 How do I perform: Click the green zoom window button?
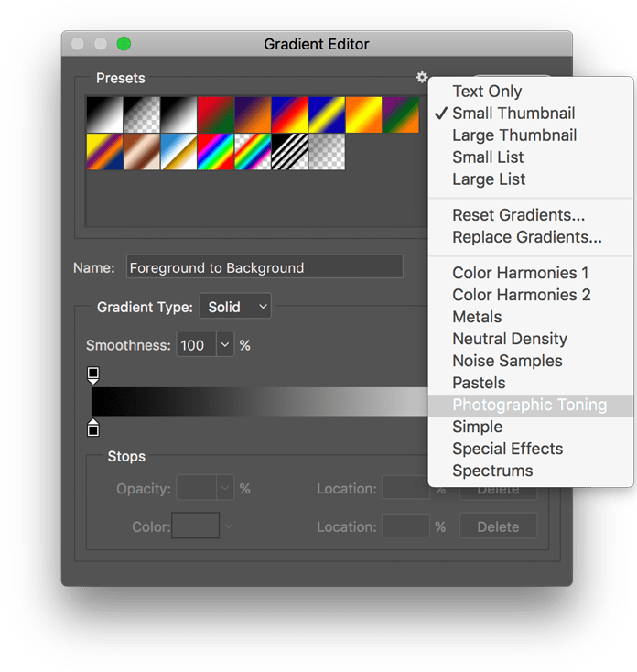click(x=124, y=44)
